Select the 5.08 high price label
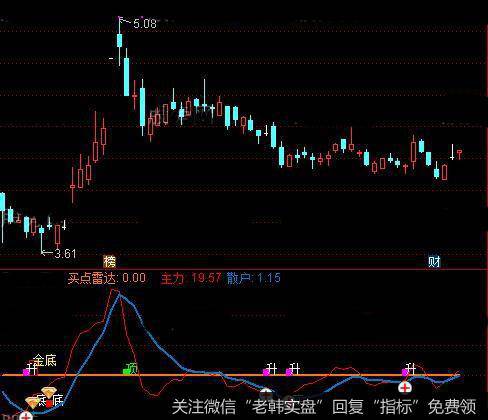This screenshot has width=488, height=420. pos(145,24)
